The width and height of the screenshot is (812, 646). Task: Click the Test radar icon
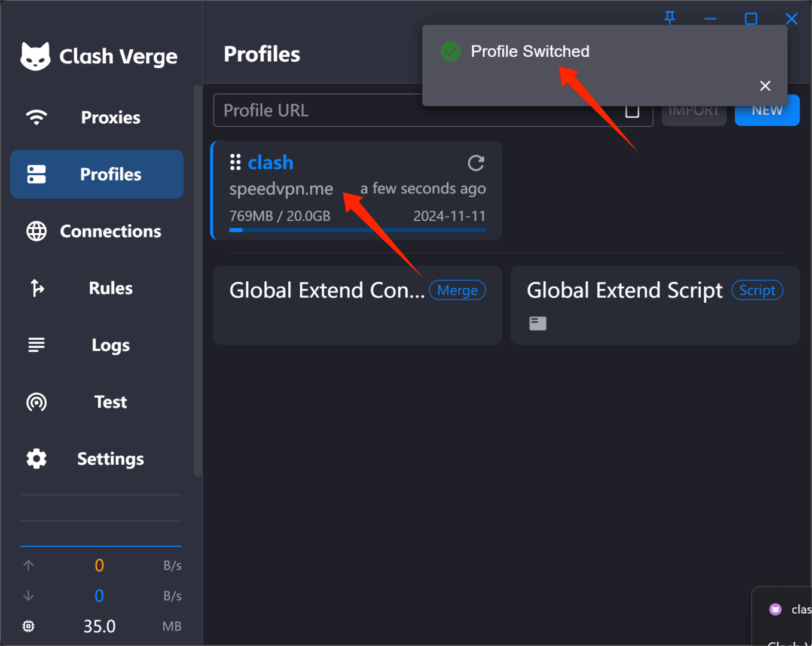coord(36,402)
